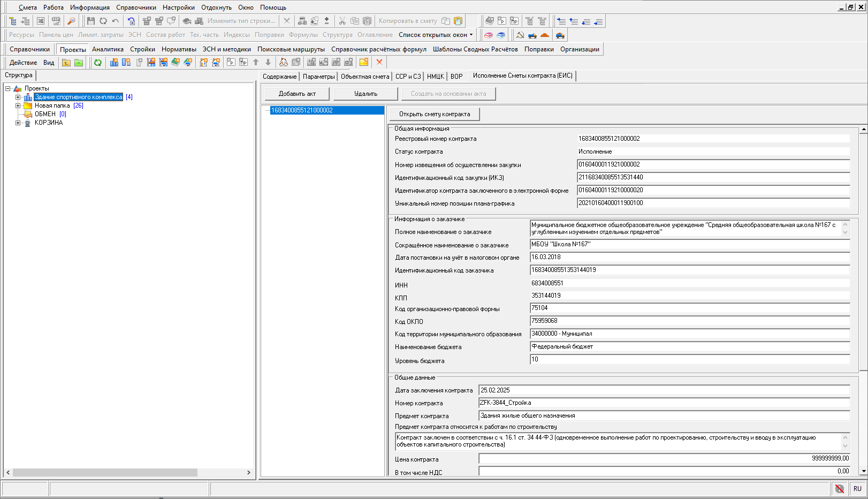Open the 'Справочники' menu in menu bar
Viewport: 868px width, 499px height.
click(x=136, y=7)
